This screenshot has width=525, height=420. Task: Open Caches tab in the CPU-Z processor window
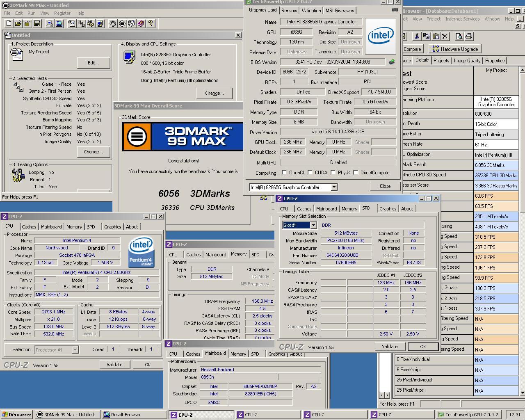click(29, 227)
